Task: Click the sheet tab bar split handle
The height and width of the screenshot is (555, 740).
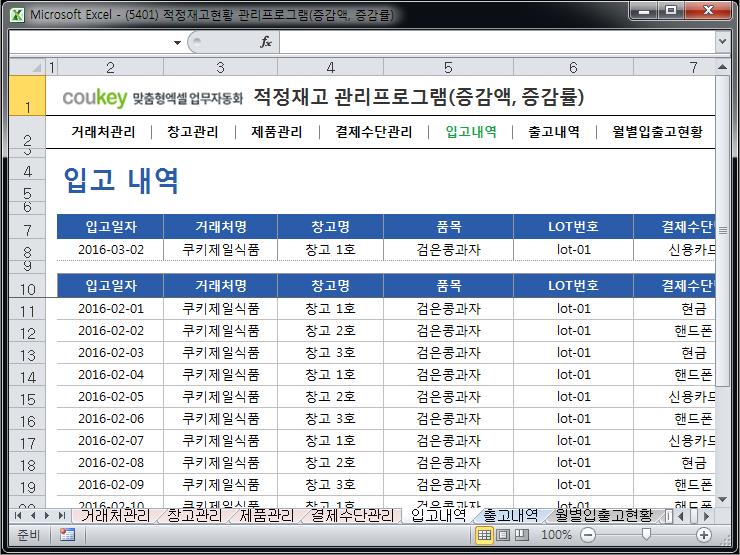Action: tap(669, 516)
